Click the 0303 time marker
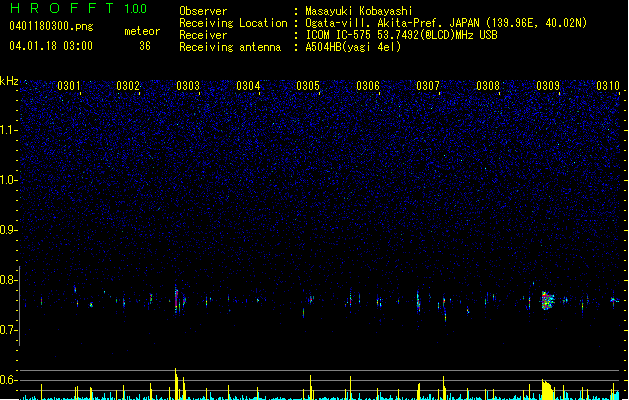 (188, 86)
